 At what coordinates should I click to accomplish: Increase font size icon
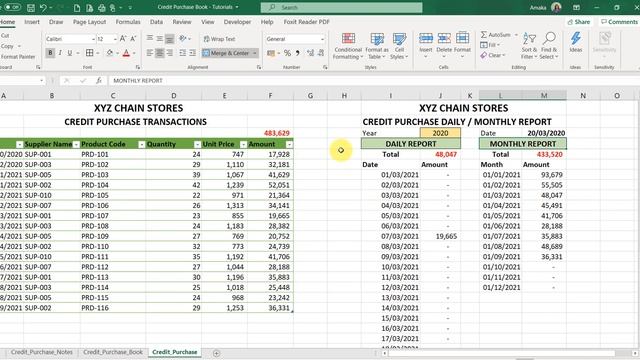(123, 39)
